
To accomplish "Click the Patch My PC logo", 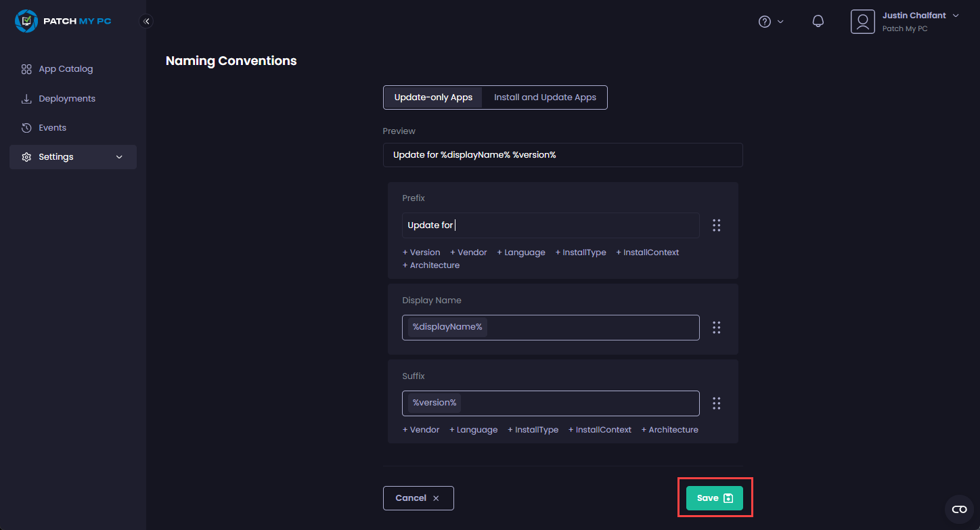I will [62, 21].
